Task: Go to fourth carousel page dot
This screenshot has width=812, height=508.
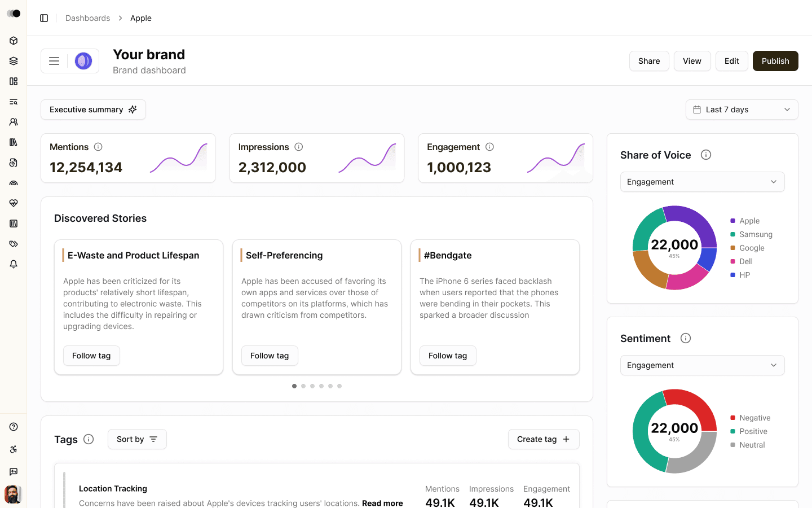Action: pyautogui.click(x=321, y=386)
